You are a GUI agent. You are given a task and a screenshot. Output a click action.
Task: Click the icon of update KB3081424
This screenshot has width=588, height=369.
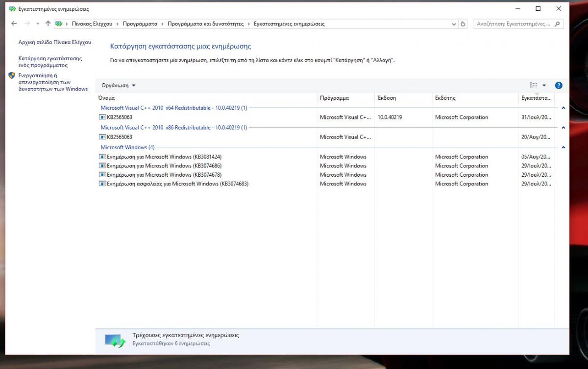[102, 157]
